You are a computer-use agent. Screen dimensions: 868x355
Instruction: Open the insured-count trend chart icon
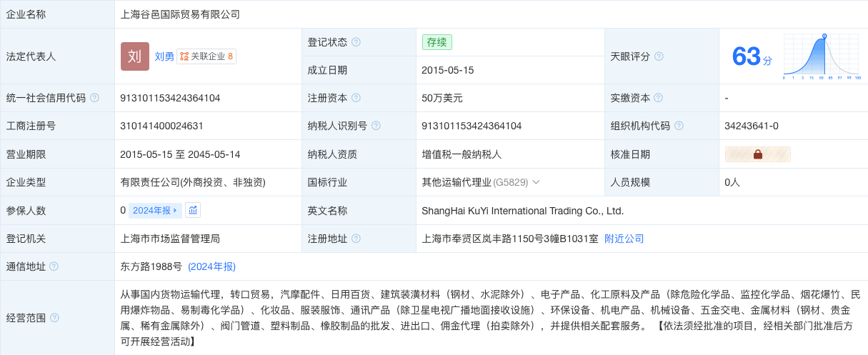click(193, 210)
